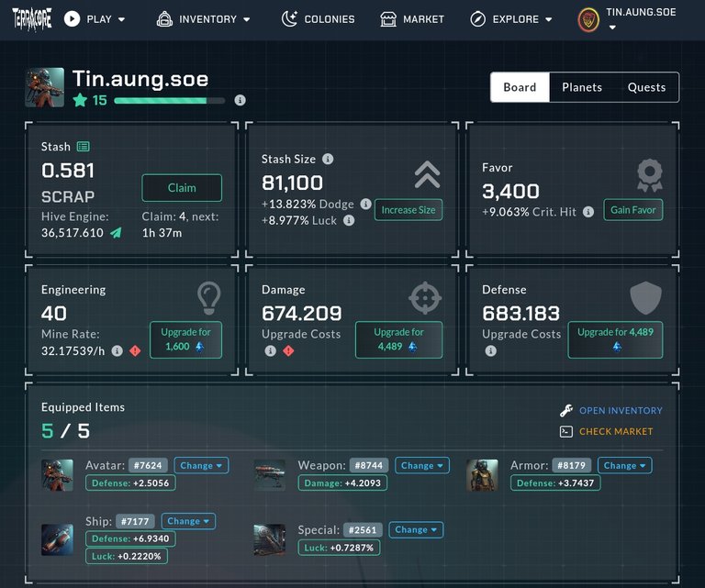Click the Damage crosshair icon
The width and height of the screenshot is (705, 588).
tap(425, 298)
